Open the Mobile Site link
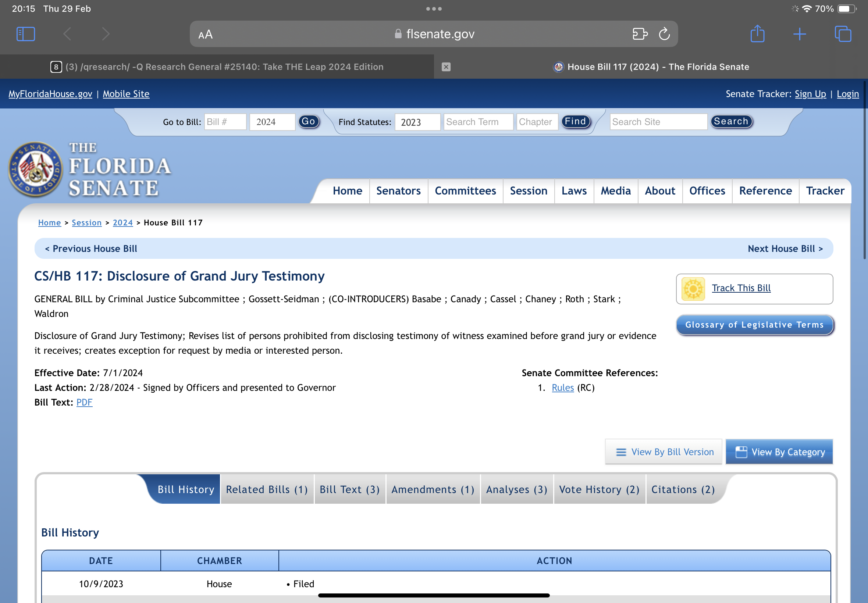 (126, 94)
